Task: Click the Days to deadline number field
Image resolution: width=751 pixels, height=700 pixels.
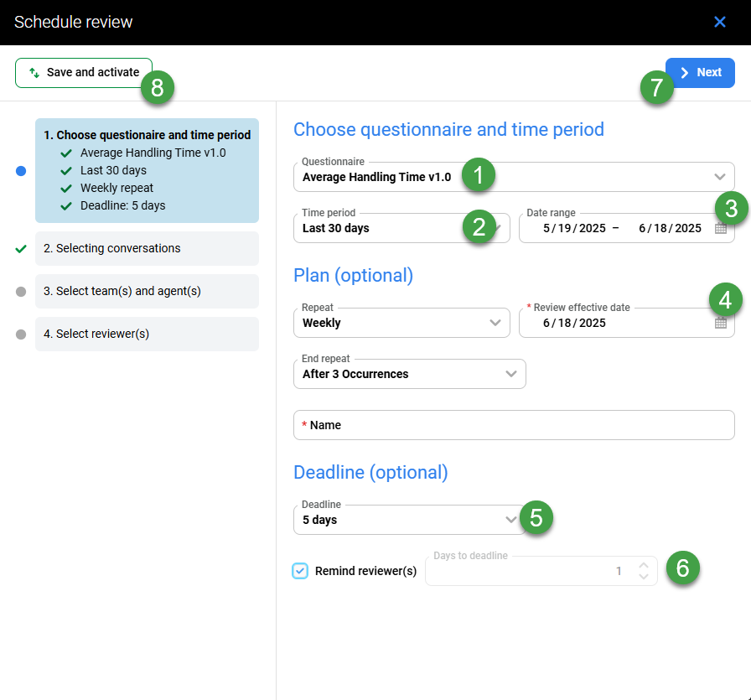Action: click(528, 572)
